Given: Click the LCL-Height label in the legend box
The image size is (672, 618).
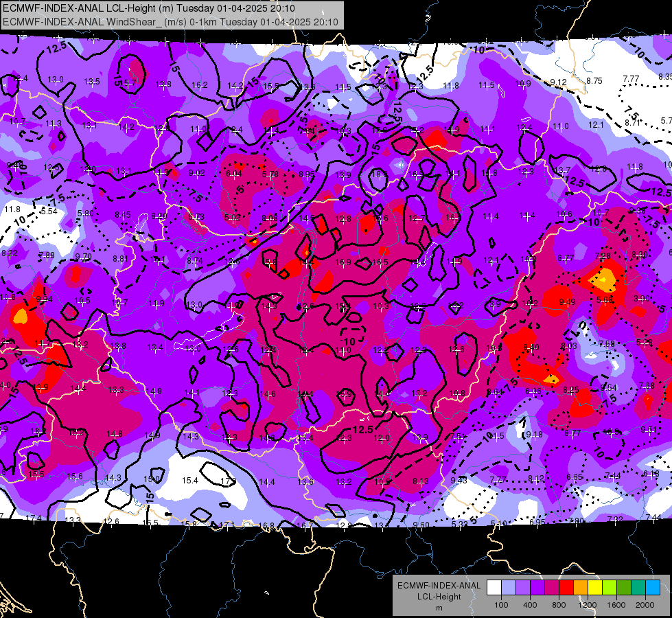Looking at the screenshot, I should point(439,597).
